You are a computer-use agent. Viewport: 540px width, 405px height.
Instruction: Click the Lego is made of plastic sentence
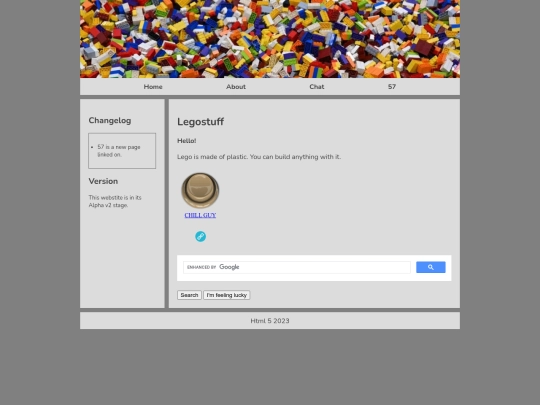click(x=259, y=157)
